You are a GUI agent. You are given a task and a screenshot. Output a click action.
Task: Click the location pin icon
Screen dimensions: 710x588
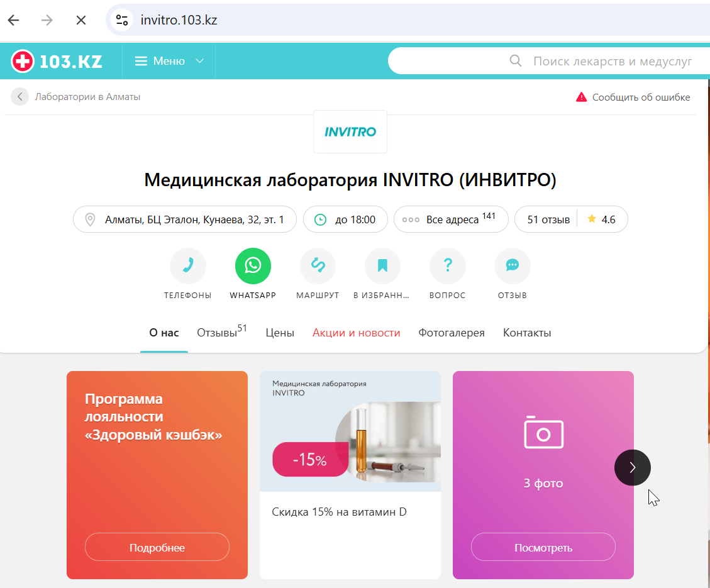90,219
